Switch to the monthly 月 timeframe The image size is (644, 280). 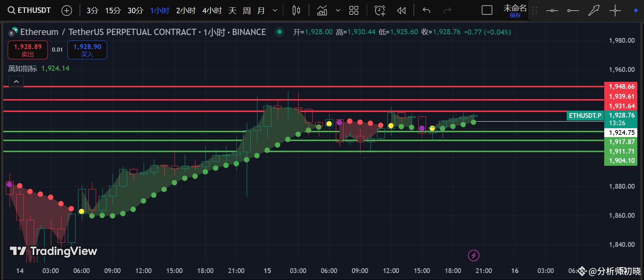pos(261,11)
